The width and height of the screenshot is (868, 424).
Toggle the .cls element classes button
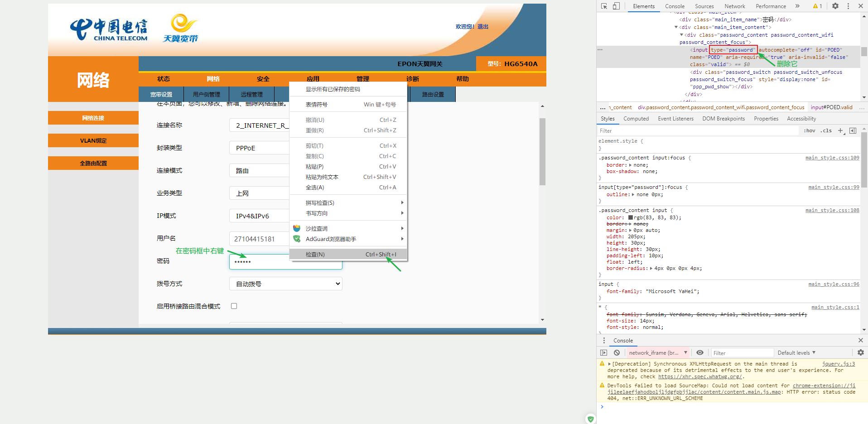826,130
